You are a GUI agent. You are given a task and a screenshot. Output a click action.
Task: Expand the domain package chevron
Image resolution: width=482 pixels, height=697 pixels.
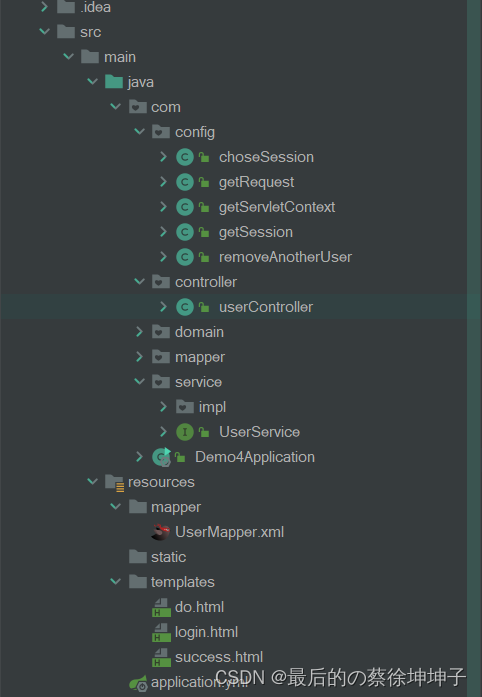139,332
